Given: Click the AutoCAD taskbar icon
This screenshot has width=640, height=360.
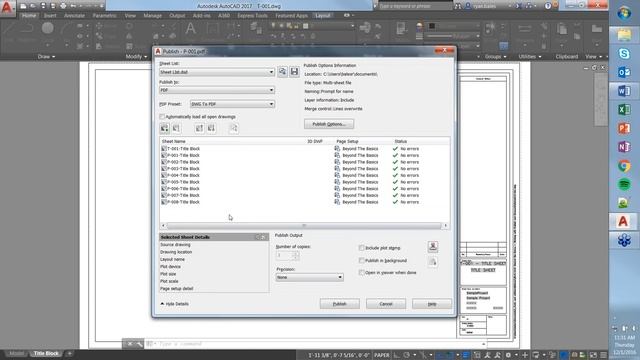Looking at the screenshot, I should (x=623, y=221).
